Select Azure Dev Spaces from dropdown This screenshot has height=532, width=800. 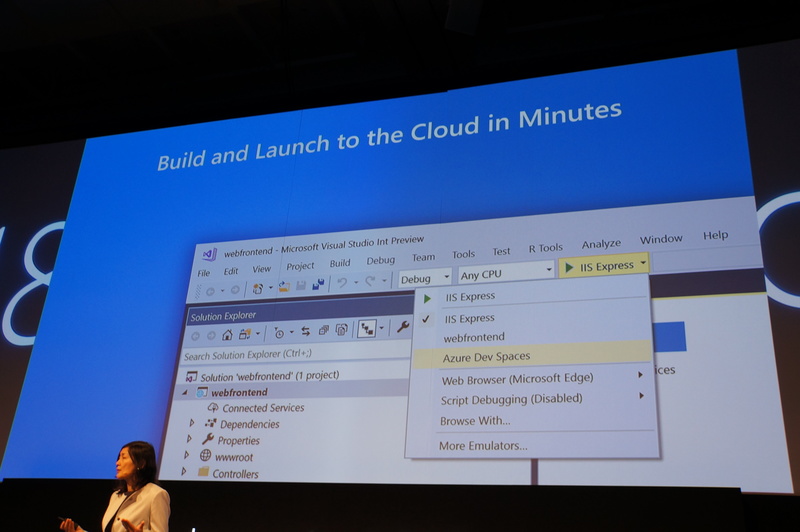(x=532, y=354)
